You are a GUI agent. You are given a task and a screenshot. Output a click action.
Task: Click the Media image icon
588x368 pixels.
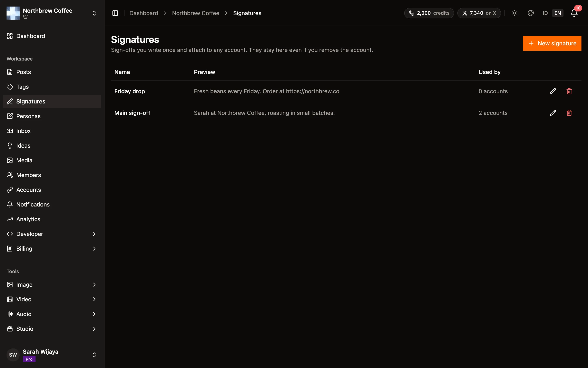(10, 160)
